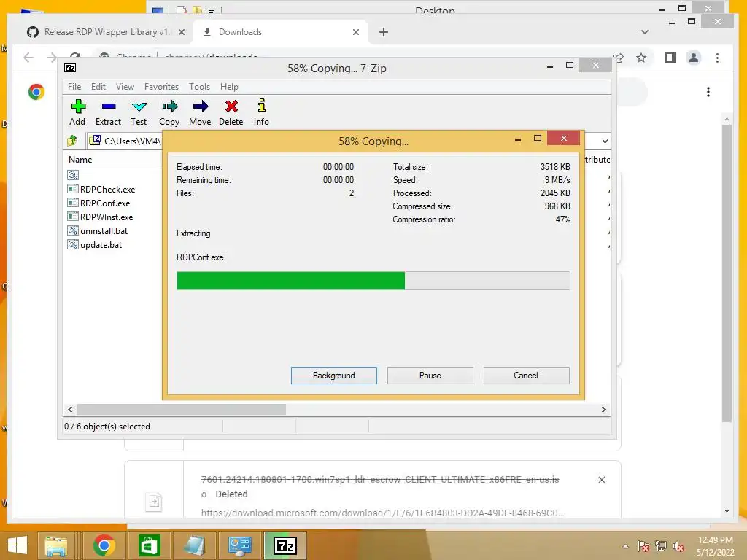The height and width of the screenshot is (560, 747).
Task: Remove deleted download entry from list
Action: pos(602,480)
